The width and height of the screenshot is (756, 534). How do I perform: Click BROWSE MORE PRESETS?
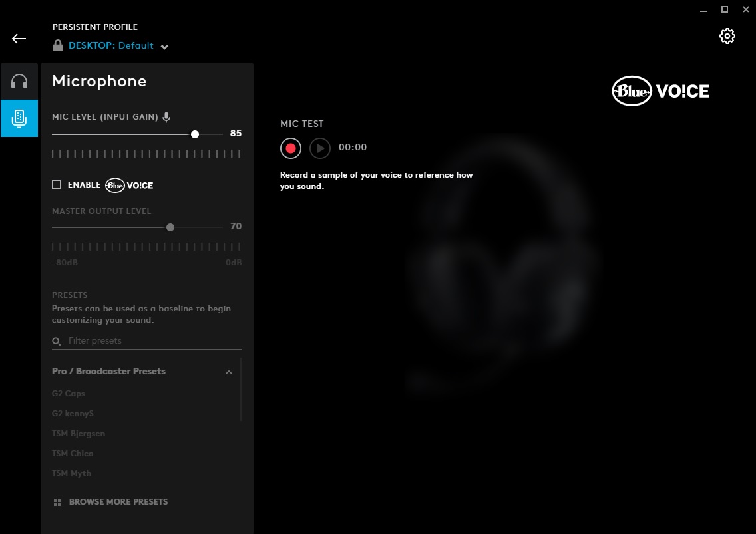click(118, 502)
